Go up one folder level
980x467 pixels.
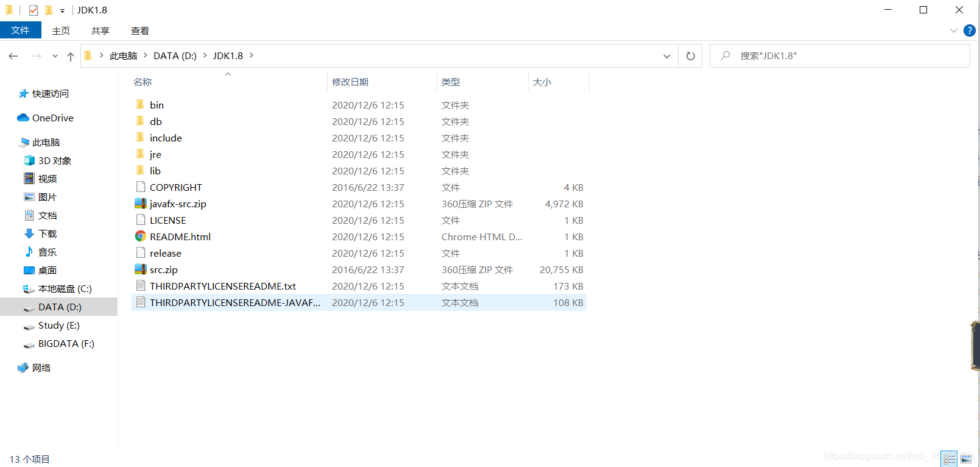(x=71, y=56)
